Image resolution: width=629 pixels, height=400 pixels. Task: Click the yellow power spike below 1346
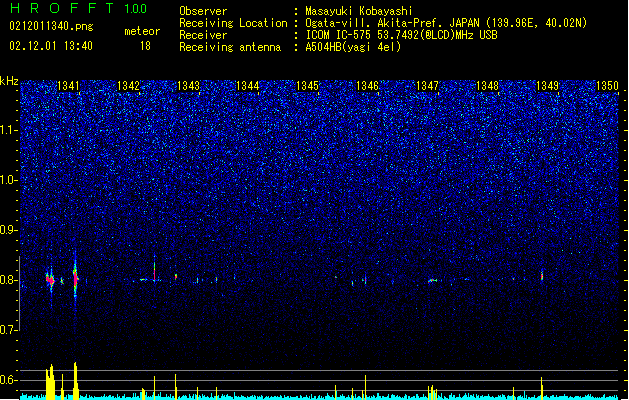point(365,386)
